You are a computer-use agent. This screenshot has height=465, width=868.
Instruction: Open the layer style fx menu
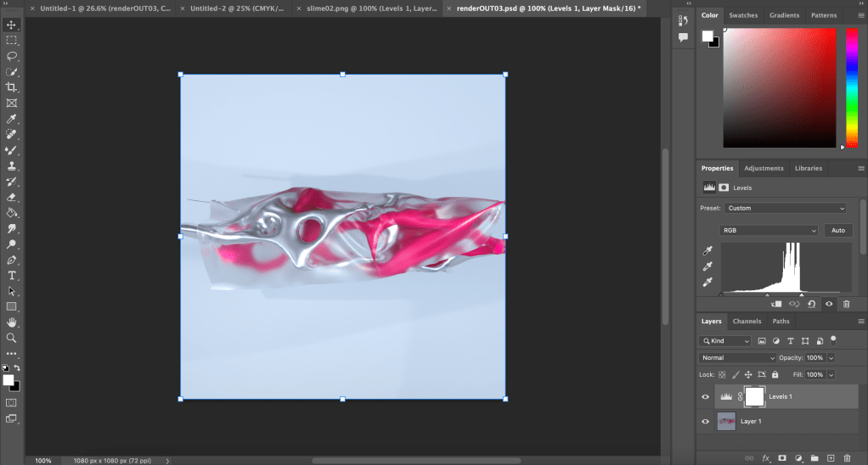(765, 458)
